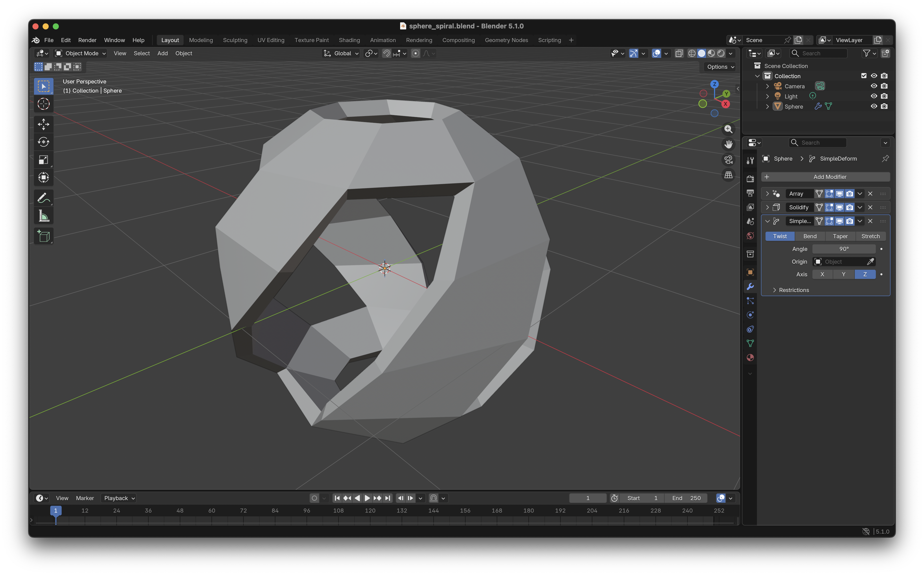The image size is (924, 575).
Task: Open the Output properties tab
Action: pyautogui.click(x=750, y=193)
